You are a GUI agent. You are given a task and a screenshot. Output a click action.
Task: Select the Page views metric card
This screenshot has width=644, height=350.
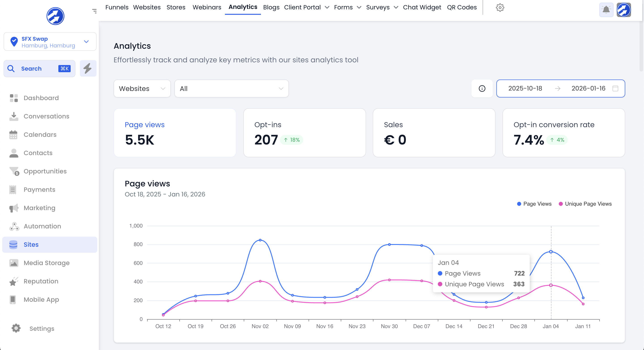click(175, 133)
